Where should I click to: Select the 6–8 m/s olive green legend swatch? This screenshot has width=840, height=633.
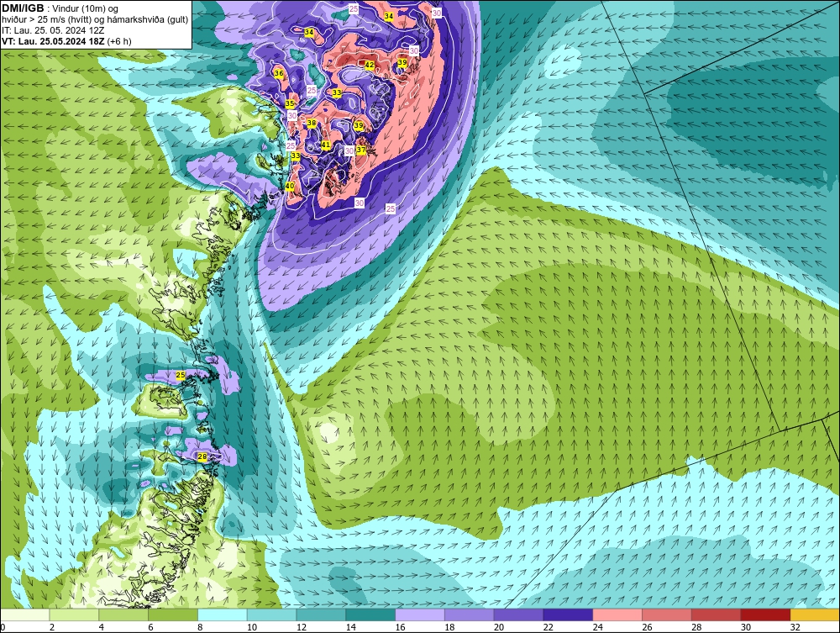click(173, 615)
